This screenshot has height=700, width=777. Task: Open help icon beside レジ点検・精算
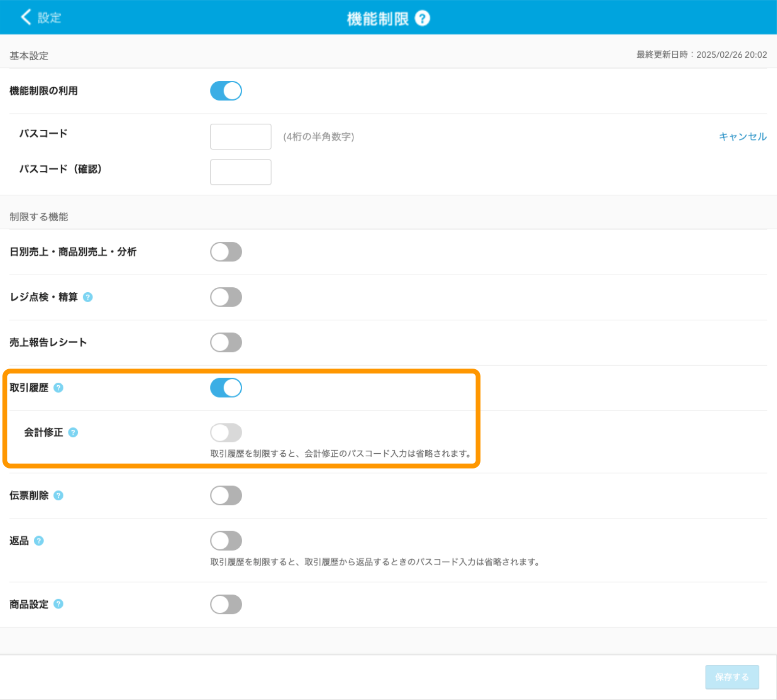[x=88, y=297]
